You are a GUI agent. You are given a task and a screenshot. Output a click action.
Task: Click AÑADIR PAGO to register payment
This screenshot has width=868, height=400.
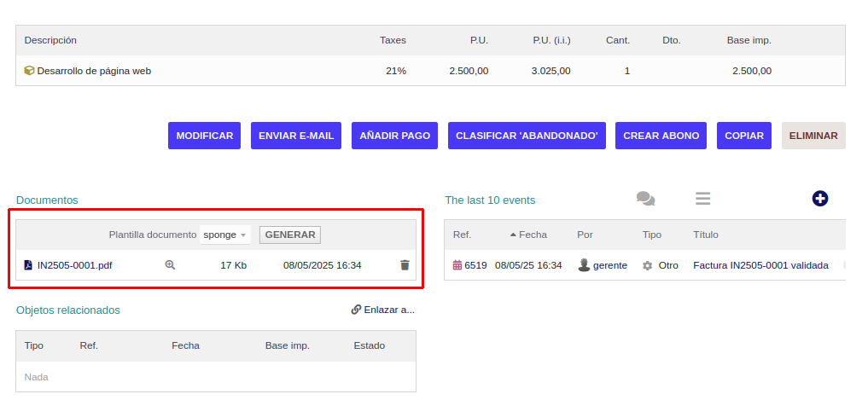click(x=394, y=136)
